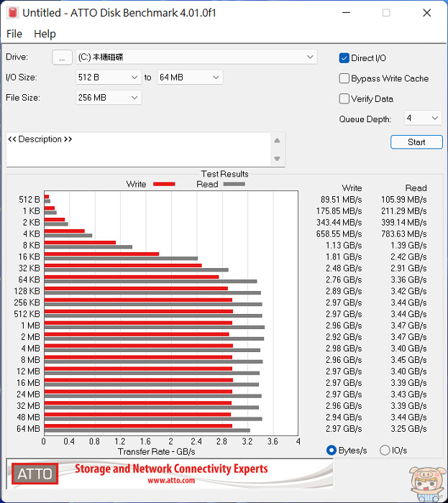Click the 'Transfer Rate - GB/s' axis label
Screen dimensions: 448x503
coord(156,452)
